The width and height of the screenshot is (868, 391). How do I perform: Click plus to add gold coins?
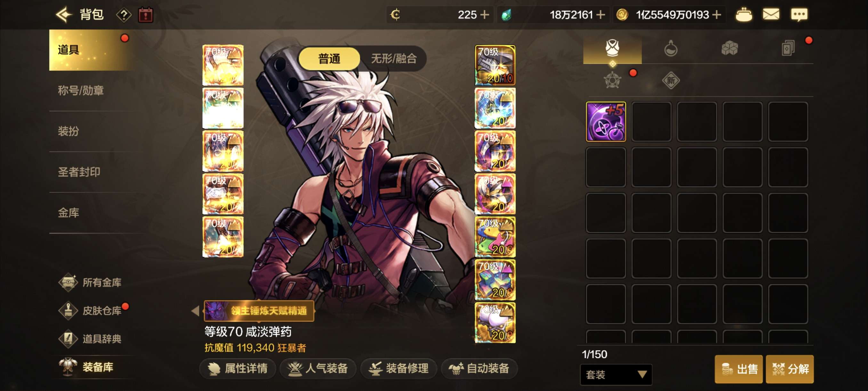pyautogui.click(x=717, y=15)
